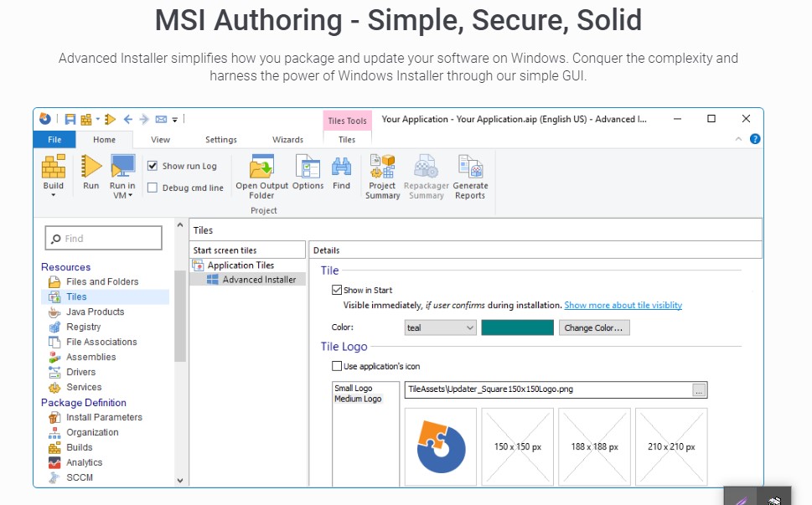Check the Use application's icon box
Viewport: 812px width, 505px height.
coord(337,366)
